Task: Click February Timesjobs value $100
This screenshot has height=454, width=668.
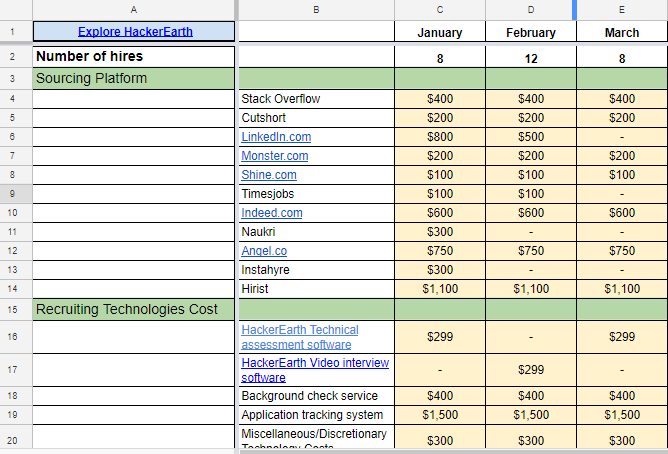Action: 531,194
